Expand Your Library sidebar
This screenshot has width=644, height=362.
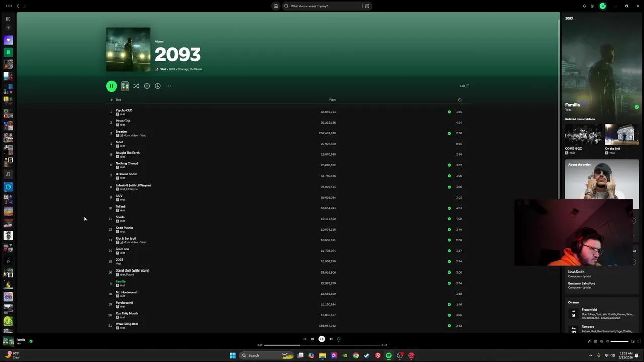(8, 19)
